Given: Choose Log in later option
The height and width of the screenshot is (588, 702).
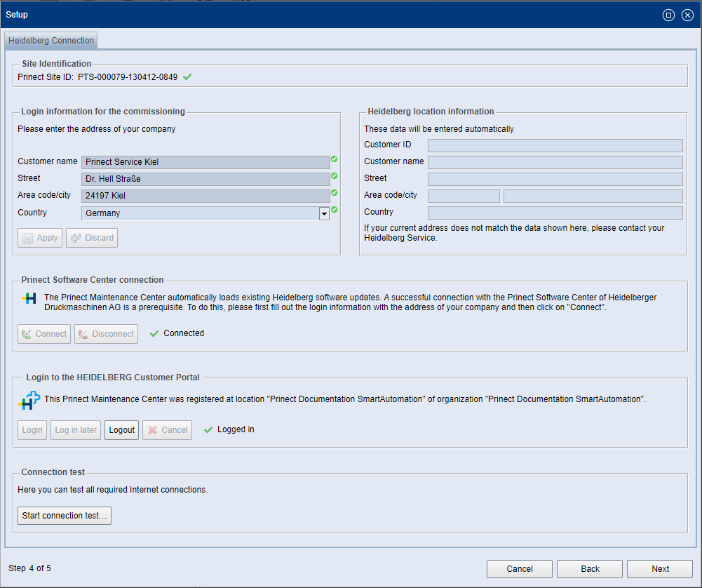Looking at the screenshot, I should click(x=75, y=429).
